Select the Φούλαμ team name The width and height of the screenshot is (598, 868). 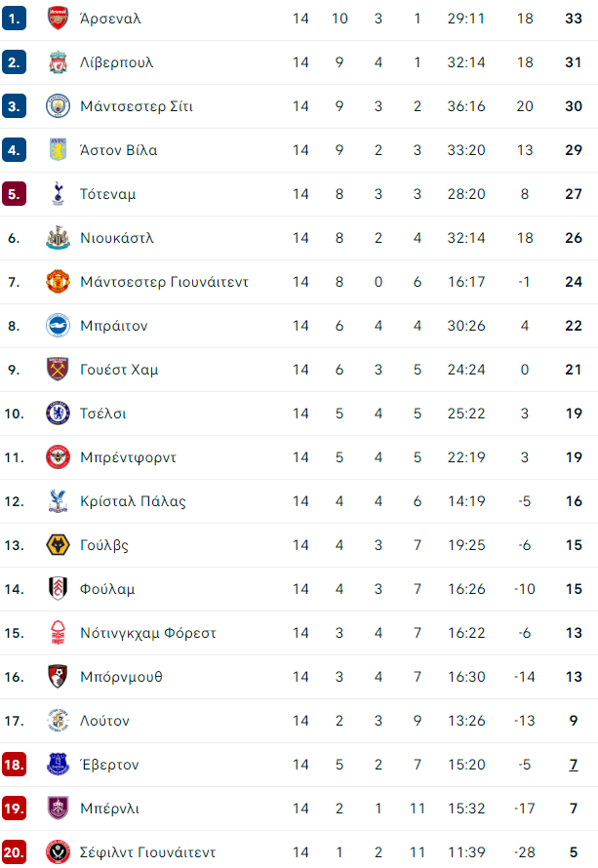point(107,589)
